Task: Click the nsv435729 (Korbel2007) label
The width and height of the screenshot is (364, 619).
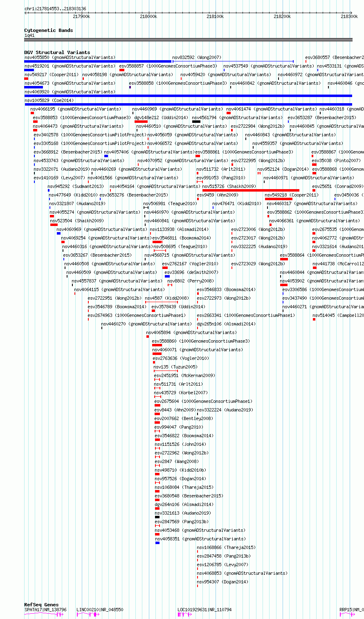Action: click(181, 393)
